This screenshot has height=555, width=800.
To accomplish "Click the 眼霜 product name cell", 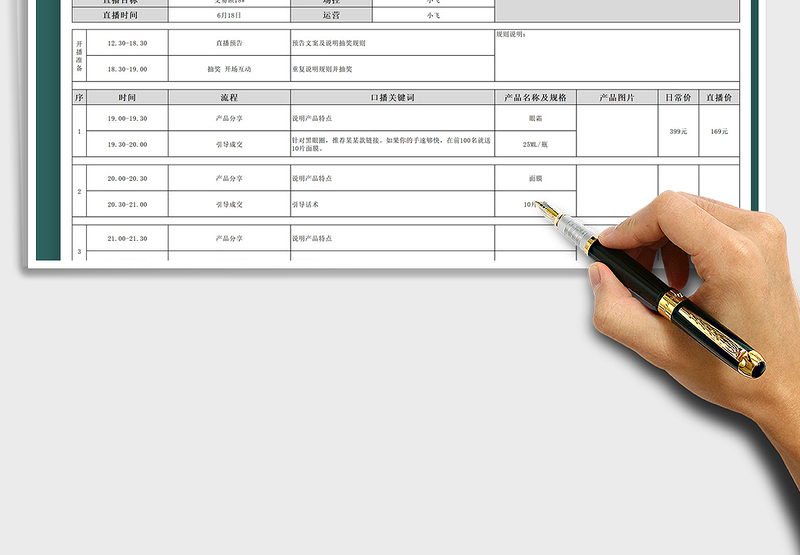I will click(535, 118).
